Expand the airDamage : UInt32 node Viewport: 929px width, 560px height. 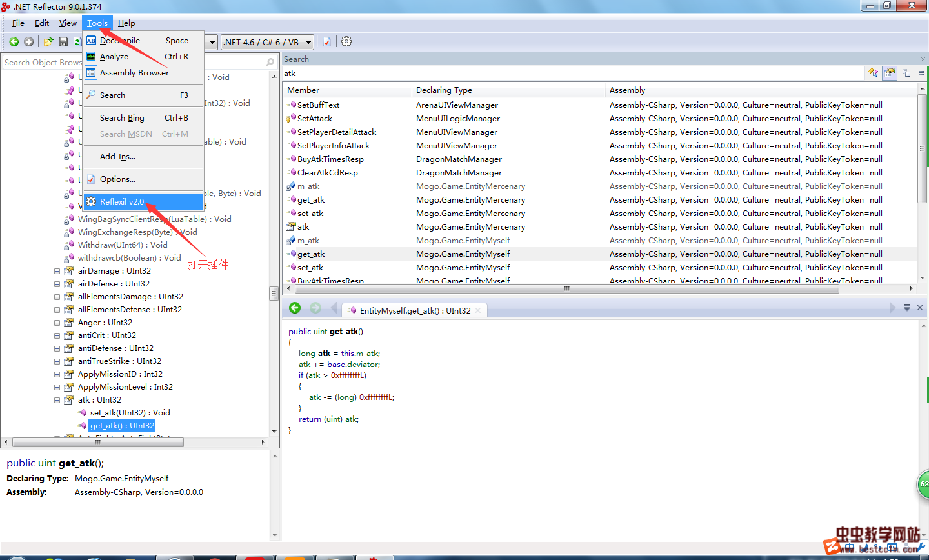[57, 271]
